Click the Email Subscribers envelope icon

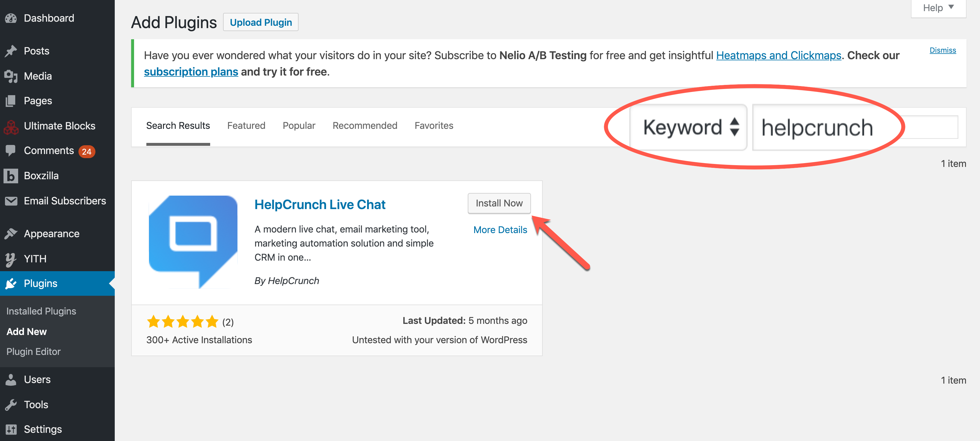11,201
